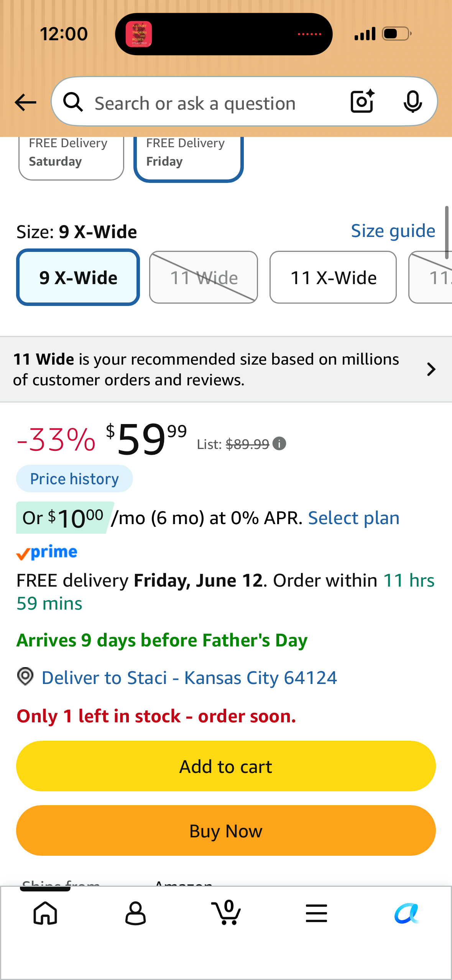This screenshot has width=452, height=980.
Task: Click Add to cart button
Action: (226, 766)
